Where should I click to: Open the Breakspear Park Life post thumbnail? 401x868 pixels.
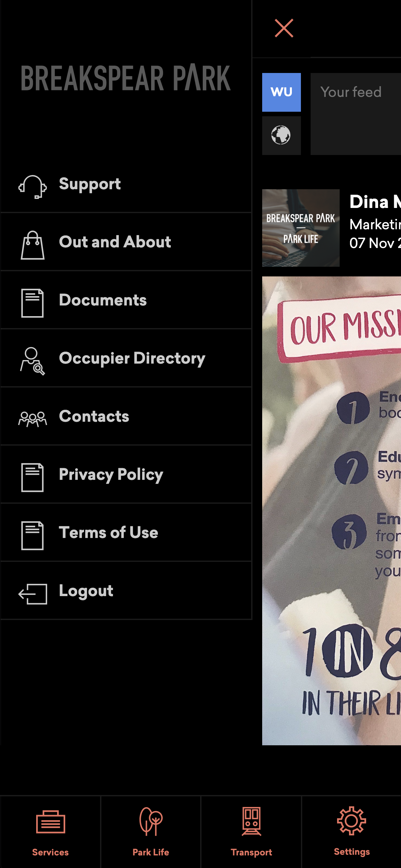(x=301, y=228)
